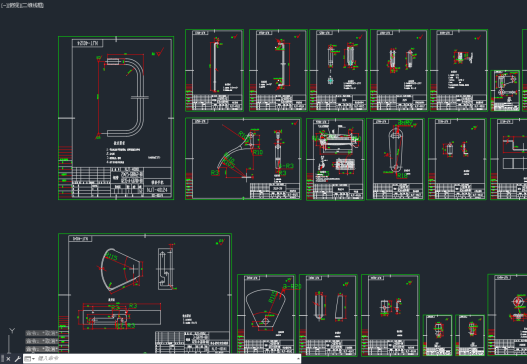Grab the command line grip handle

2,359
